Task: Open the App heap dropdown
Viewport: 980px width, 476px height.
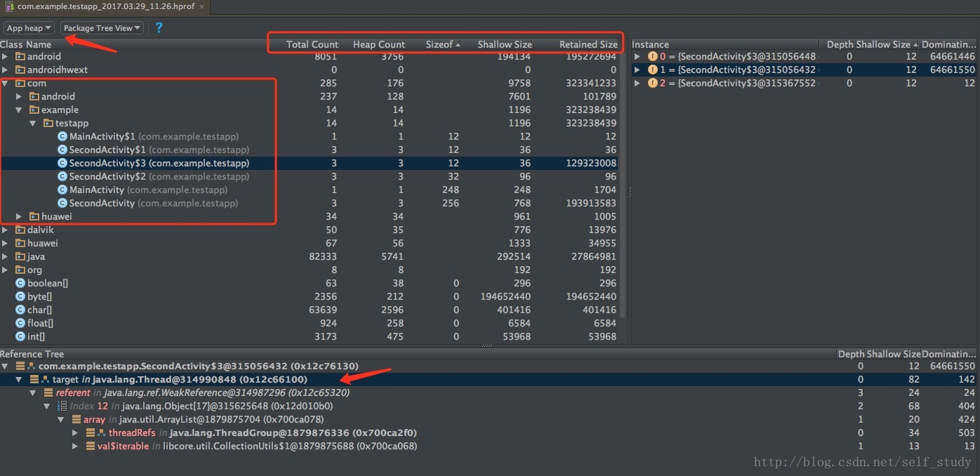Action: 29,28
